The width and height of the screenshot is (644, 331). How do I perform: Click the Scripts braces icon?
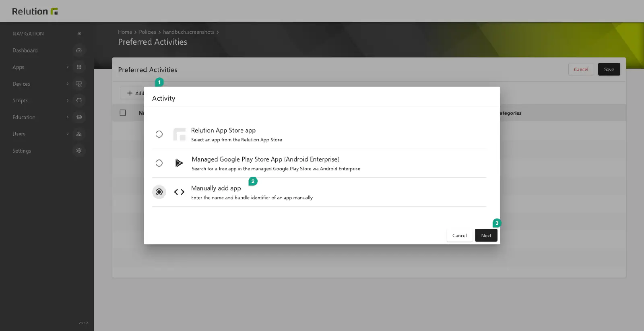tap(79, 100)
